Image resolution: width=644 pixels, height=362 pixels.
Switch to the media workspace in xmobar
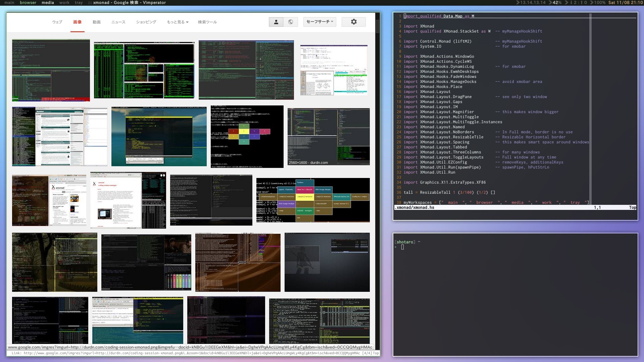pos(47,2)
